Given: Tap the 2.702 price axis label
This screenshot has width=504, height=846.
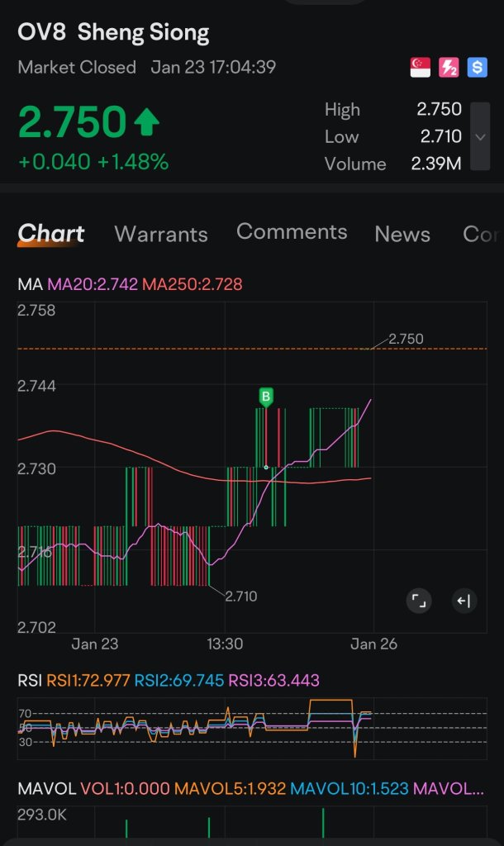Looking at the screenshot, I should click(36, 627).
